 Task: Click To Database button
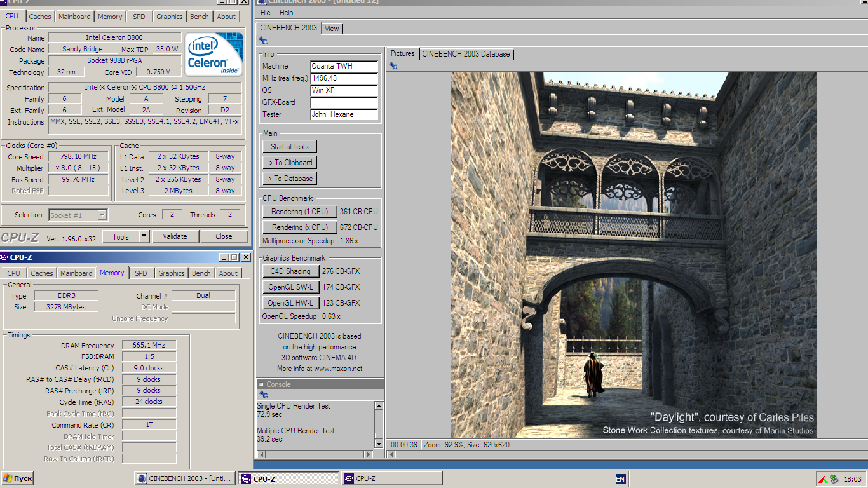pos(290,179)
